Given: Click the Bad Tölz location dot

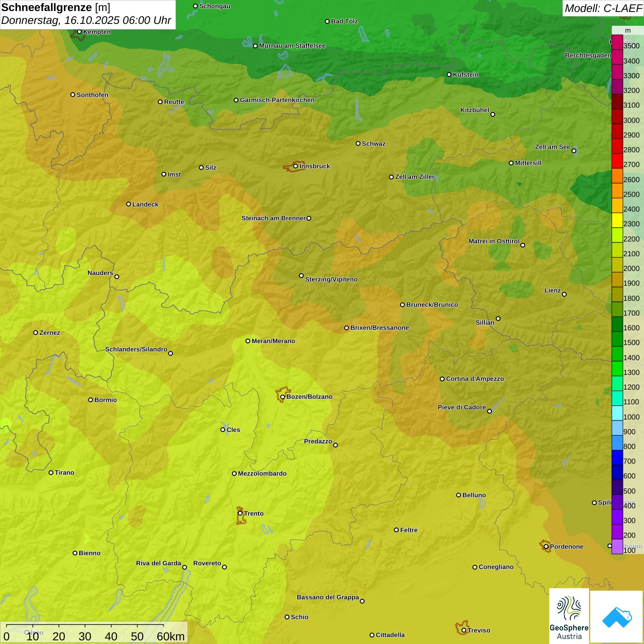Looking at the screenshot, I should [327, 21].
